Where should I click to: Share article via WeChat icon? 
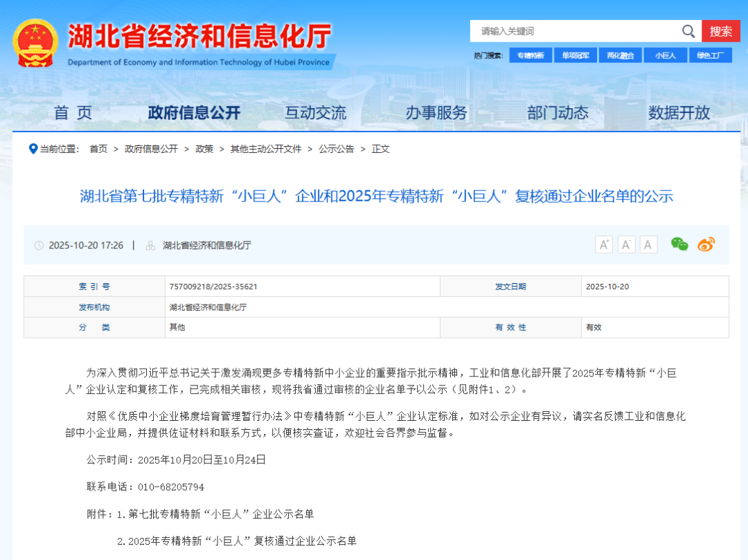tap(679, 244)
